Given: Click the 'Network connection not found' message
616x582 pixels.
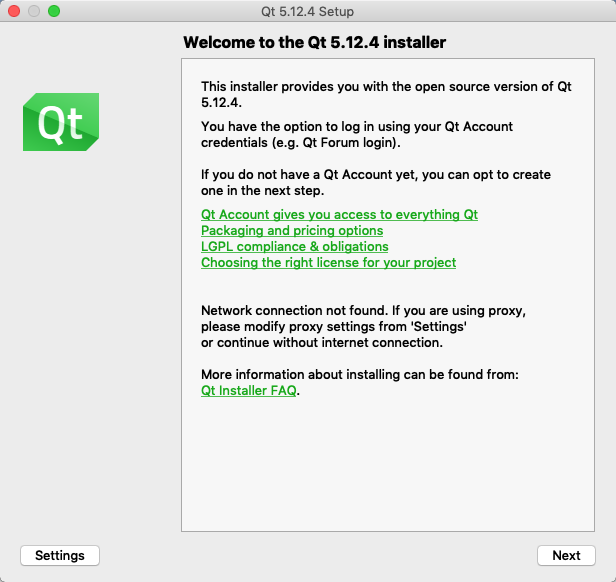Looking at the screenshot, I should (x=363, y=327).
